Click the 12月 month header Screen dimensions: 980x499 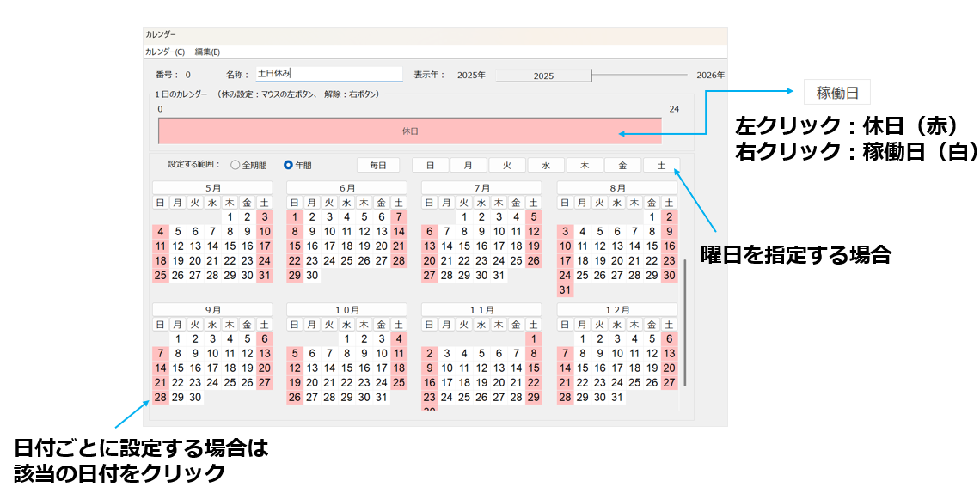pyautogui.click(x=617, y=309)
